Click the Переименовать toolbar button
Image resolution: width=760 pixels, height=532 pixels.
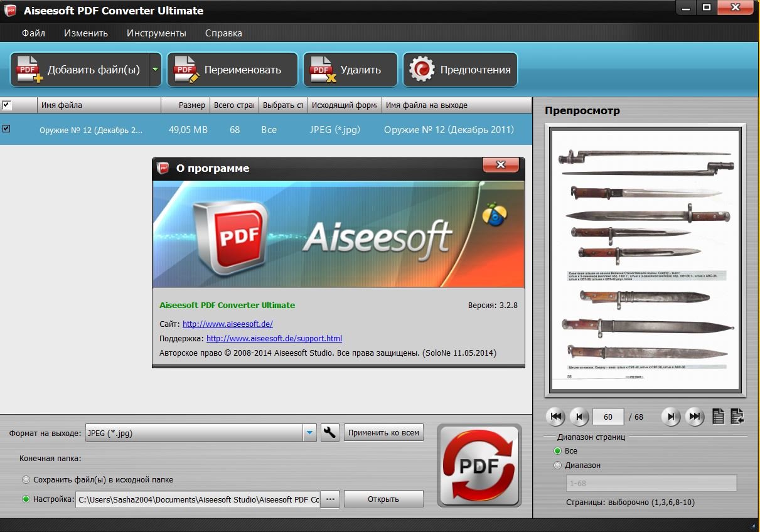[232, 70]
